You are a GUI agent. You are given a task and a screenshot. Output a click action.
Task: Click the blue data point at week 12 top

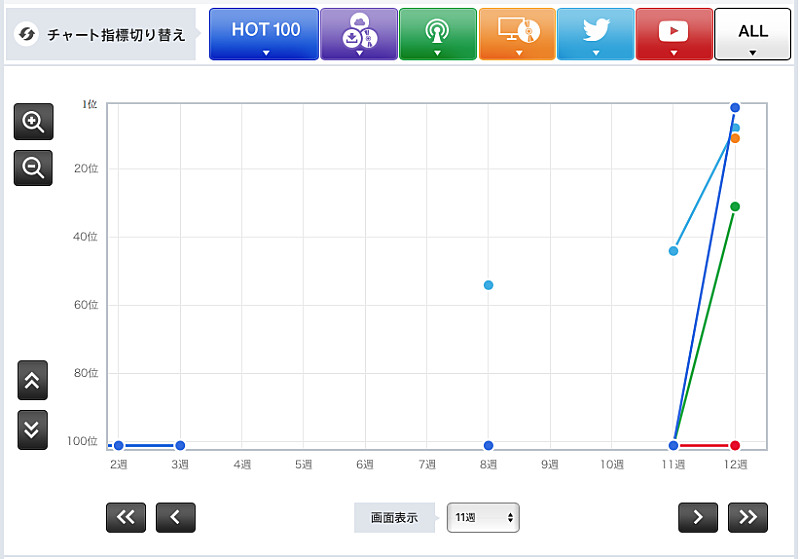735,107
